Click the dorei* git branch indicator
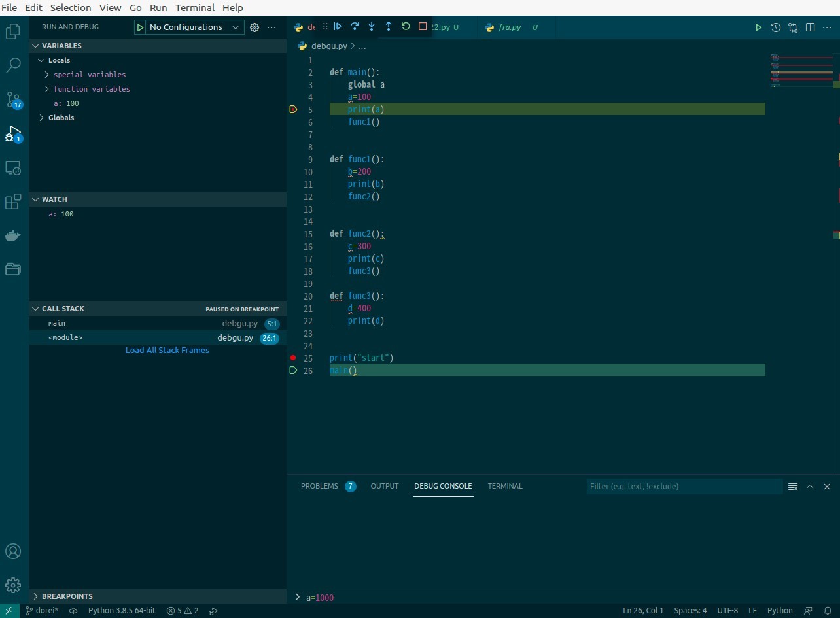This screenshot has width=840, height=618. (x=42, y=611)
